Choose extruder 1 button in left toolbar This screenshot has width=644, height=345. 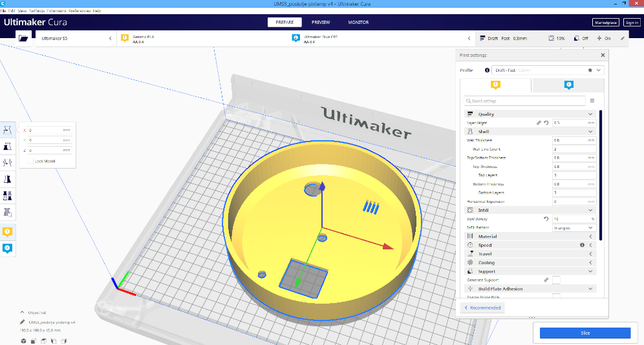coord(7,232)
